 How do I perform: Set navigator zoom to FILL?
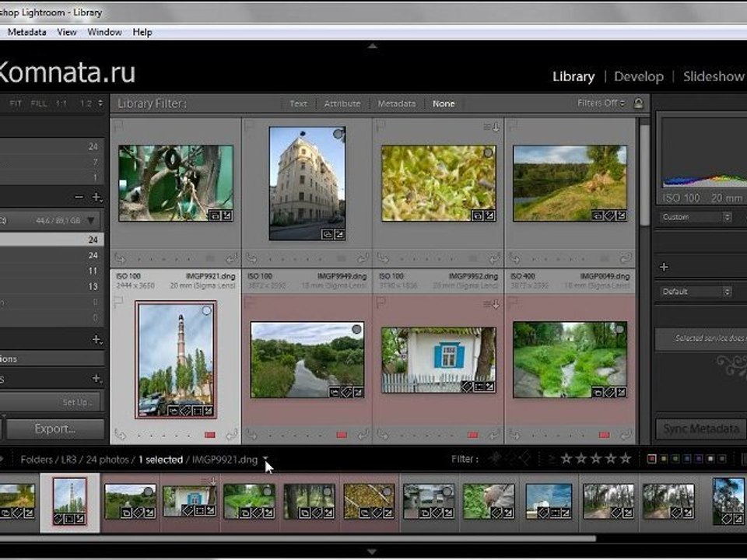click(39, 103)
